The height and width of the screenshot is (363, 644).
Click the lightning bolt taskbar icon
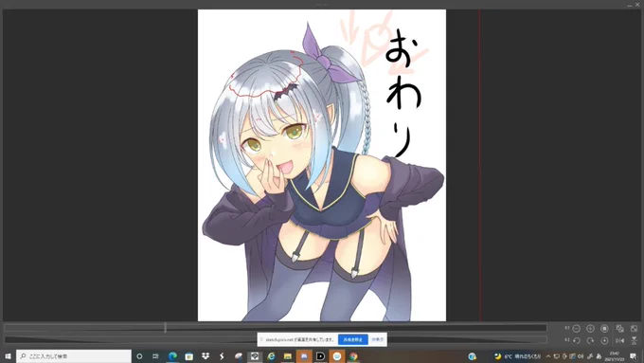222,356
